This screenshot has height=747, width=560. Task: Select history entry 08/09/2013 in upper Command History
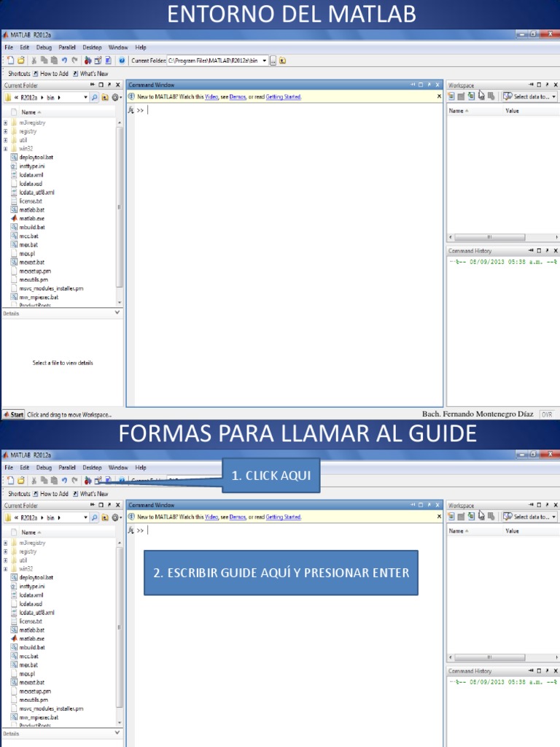click(503, 262)
